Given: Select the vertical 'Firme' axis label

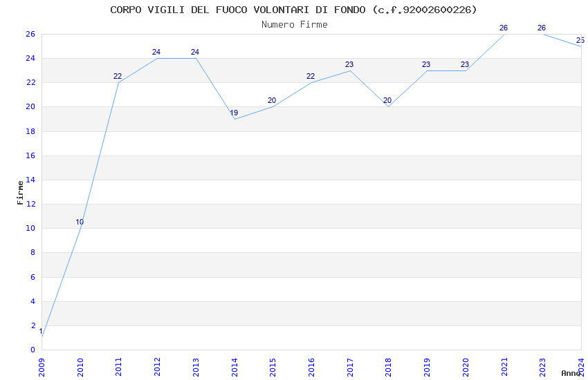Looking at the screenshot, I should (20, 193).
